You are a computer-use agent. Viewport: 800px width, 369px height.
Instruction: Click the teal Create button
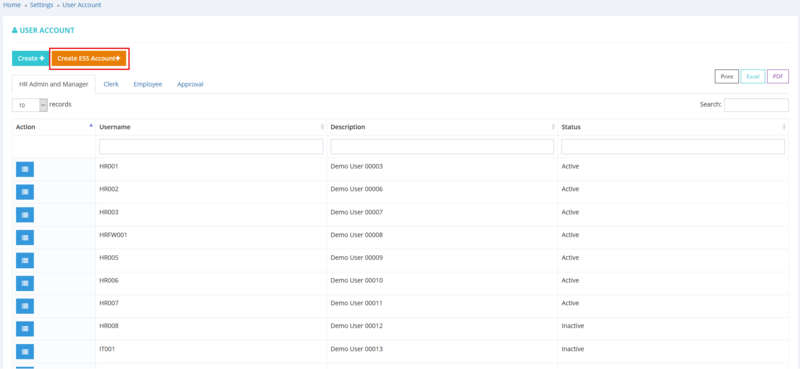[31, 59]
